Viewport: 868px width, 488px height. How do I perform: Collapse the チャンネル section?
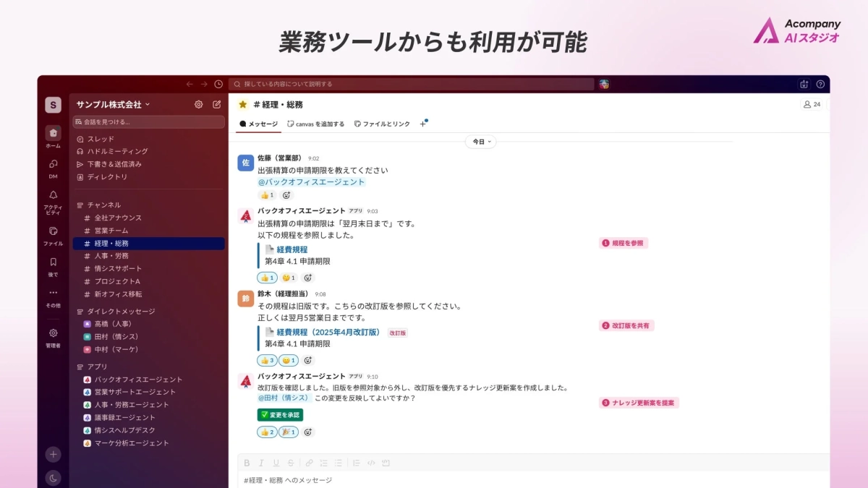99,205
